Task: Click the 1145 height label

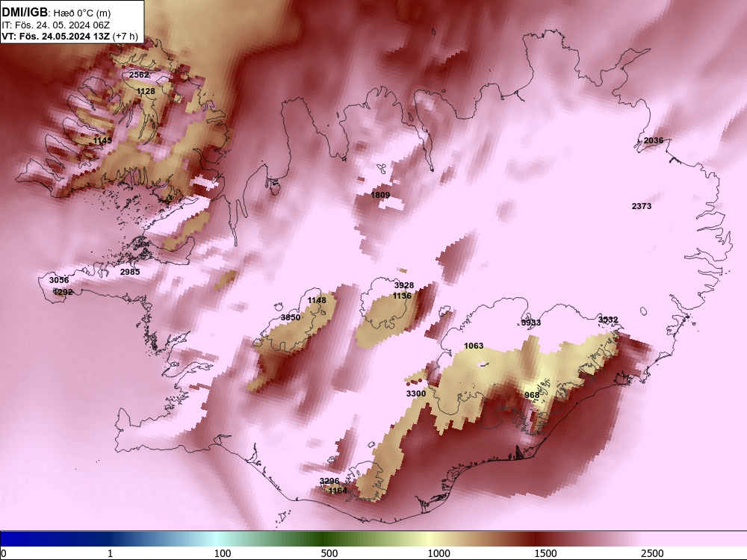Action: [x=102, y=140]
